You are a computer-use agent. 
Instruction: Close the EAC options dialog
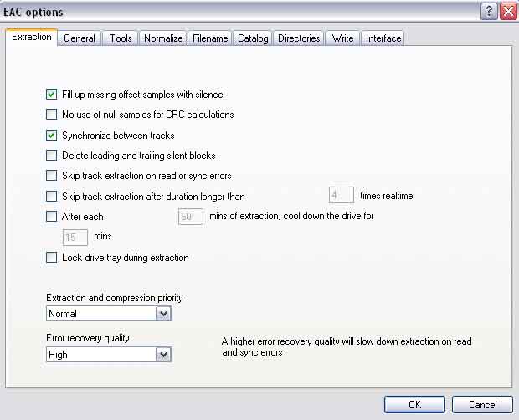[x=508, y=12]
